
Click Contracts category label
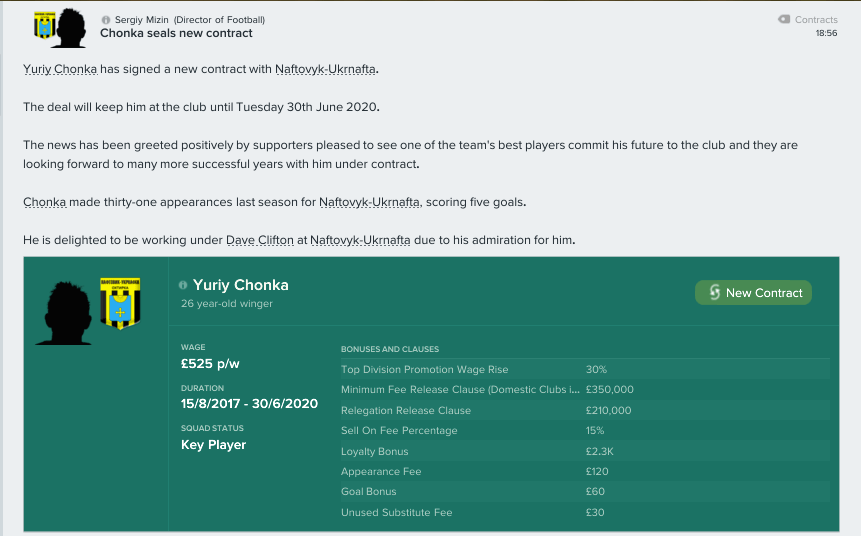pos(816,20)
